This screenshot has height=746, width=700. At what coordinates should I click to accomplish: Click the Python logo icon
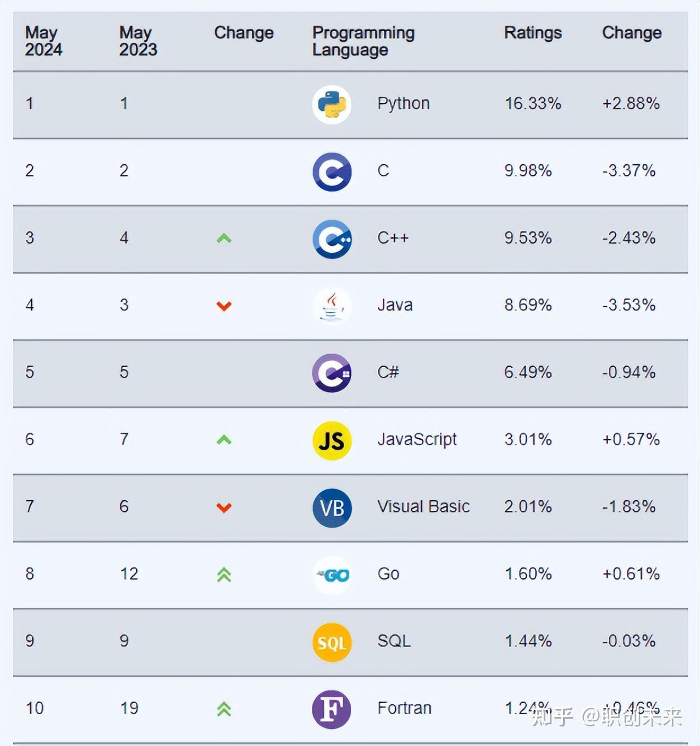332,105
